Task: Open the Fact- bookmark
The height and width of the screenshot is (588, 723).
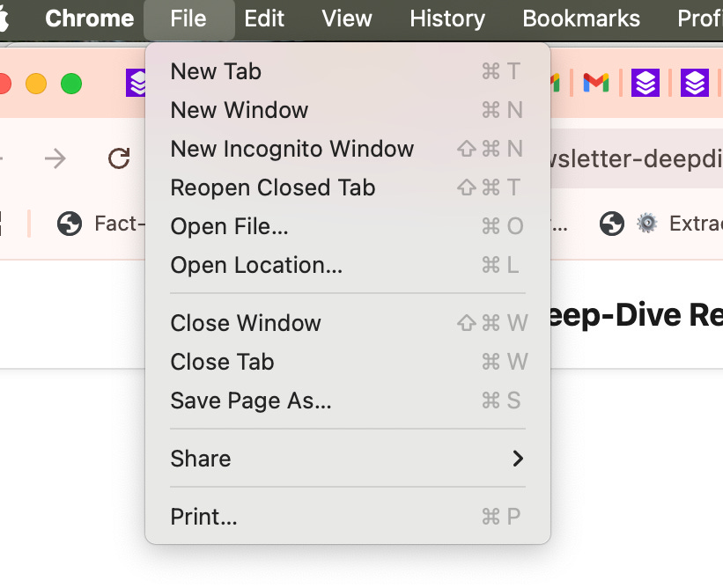Action: [100, 224]
